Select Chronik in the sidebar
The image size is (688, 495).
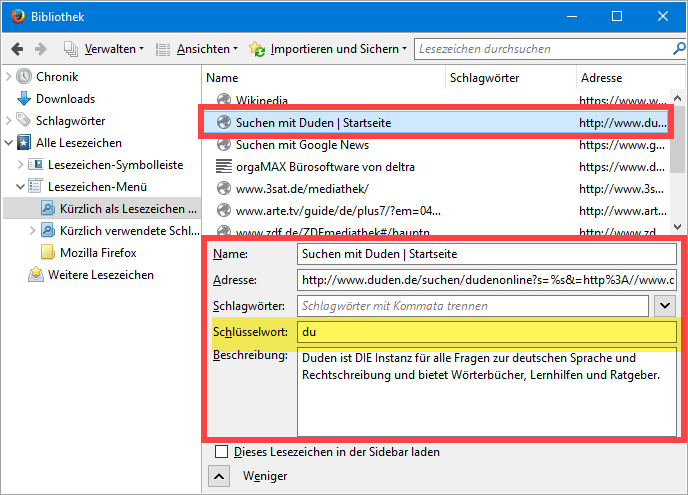(57, 77)
